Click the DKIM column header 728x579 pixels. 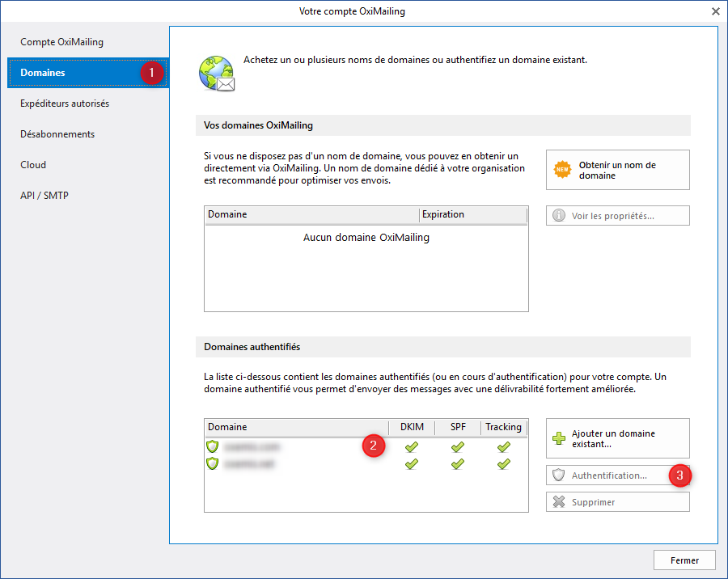click(x=412, y=427)
